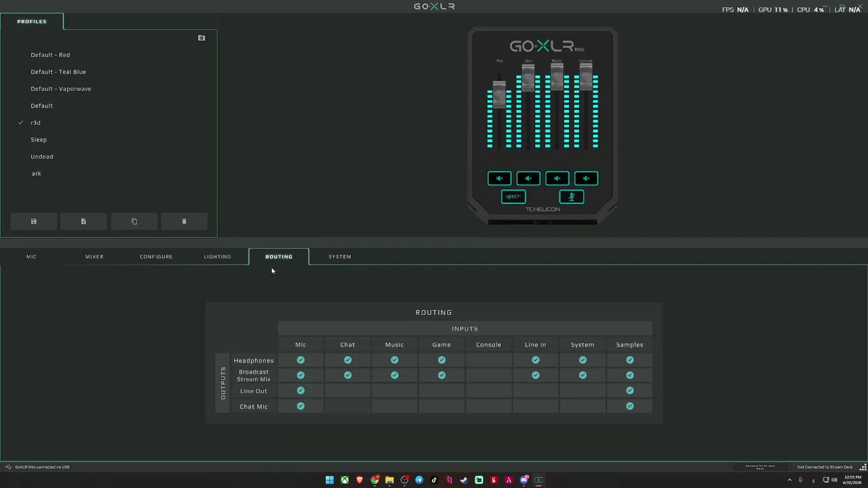
Task: Click the System fader on device image
Action: (x=586, y=77)
